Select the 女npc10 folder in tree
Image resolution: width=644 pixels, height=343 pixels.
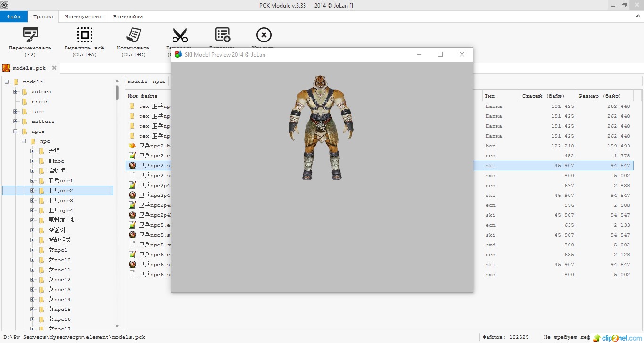coord(59,260)
